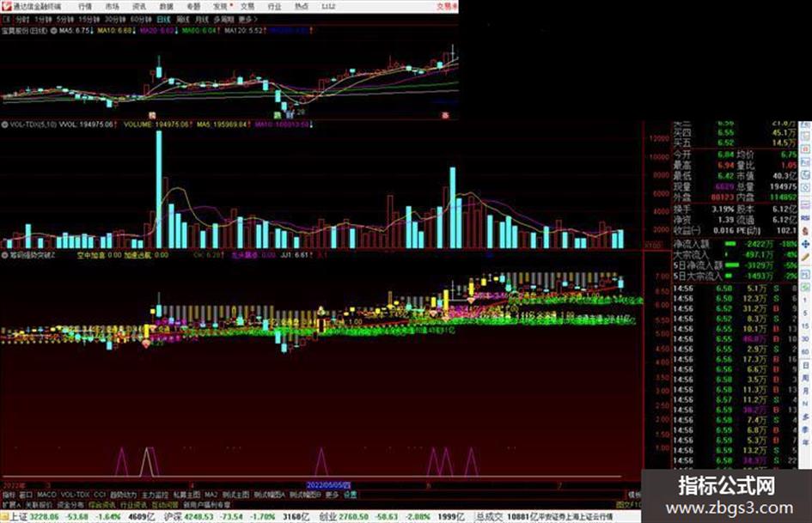Open the 资金分布 tab

coord(70,504)
